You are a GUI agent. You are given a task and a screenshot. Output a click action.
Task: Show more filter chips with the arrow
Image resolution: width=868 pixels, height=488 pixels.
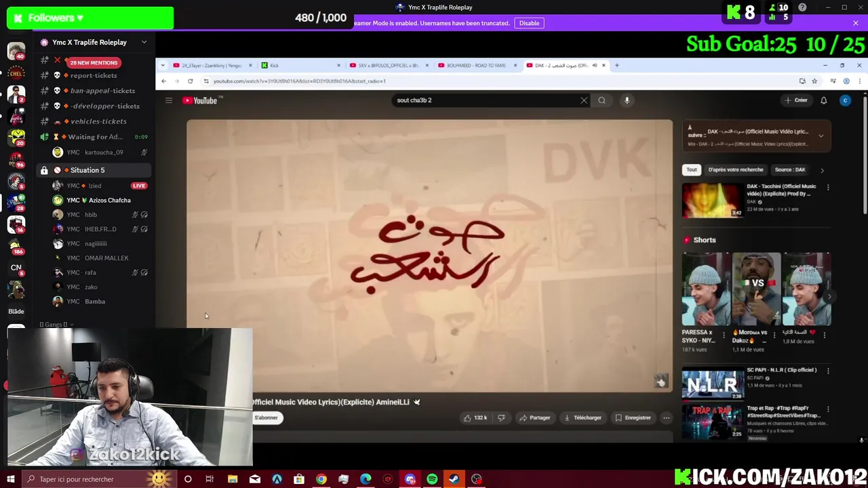pos(822,170)
